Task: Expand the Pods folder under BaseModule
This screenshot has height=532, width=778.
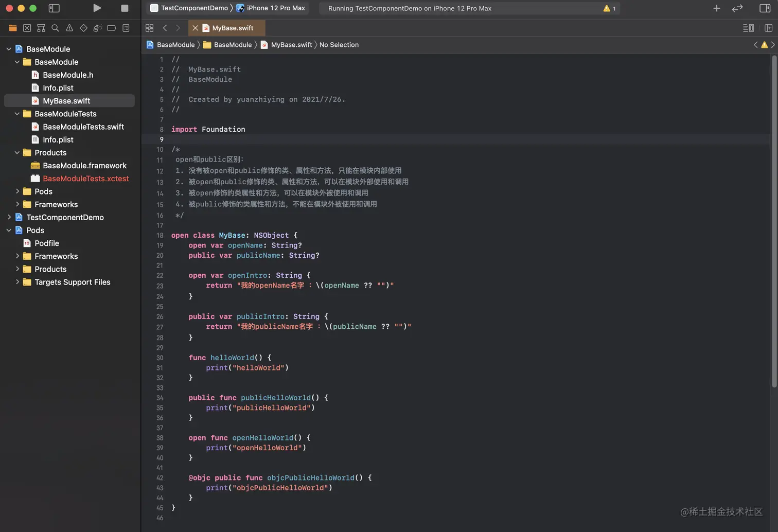Action: click(x=17, y=191)
